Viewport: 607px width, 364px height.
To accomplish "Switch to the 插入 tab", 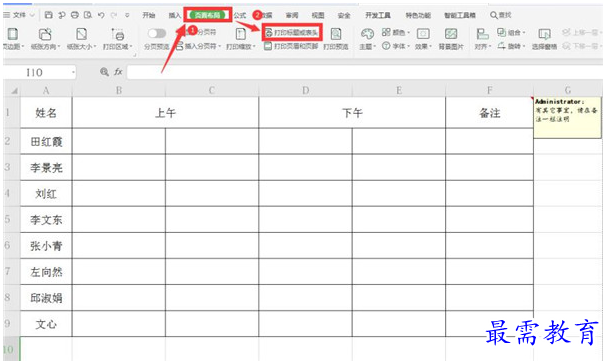I will 175,15.
